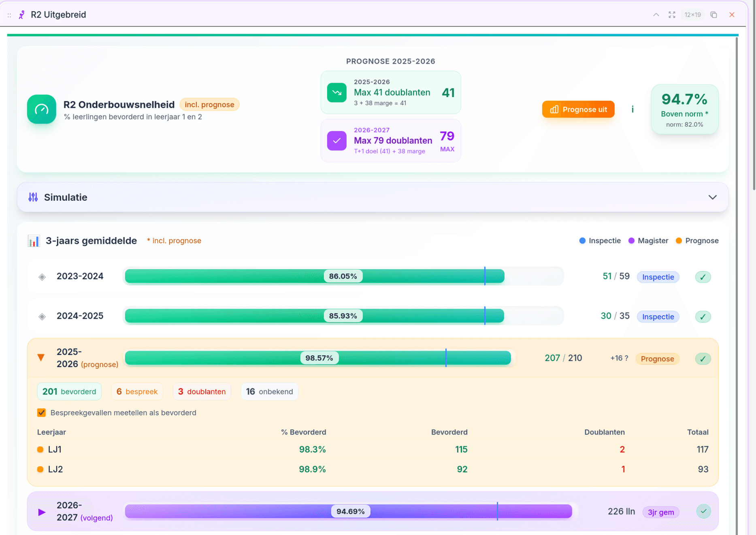The width and height of the screenshot is (756, 535).
Task: Open the +16 ? link on the prognose row
Action: point(619,358)
